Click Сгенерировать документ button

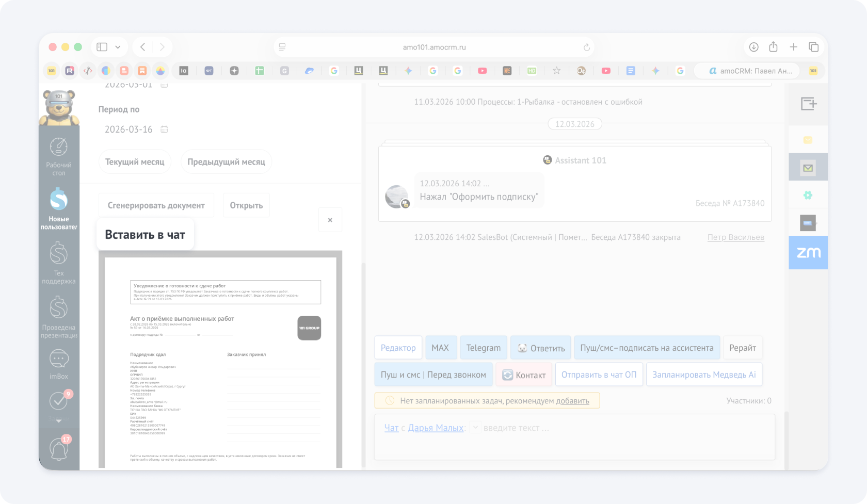(x=156, y=205)
